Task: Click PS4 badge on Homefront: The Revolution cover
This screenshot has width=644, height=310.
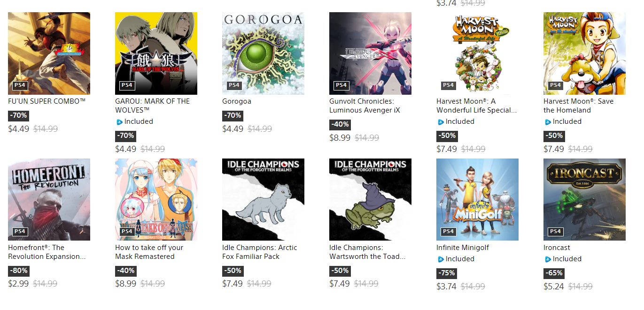Action: pyautogui.click(x=20, y=231)
